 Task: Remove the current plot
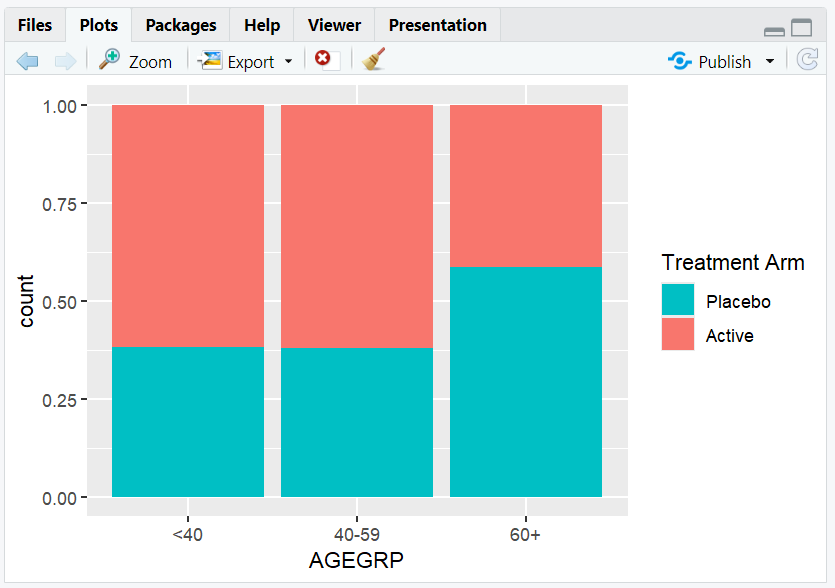(322, 60)
